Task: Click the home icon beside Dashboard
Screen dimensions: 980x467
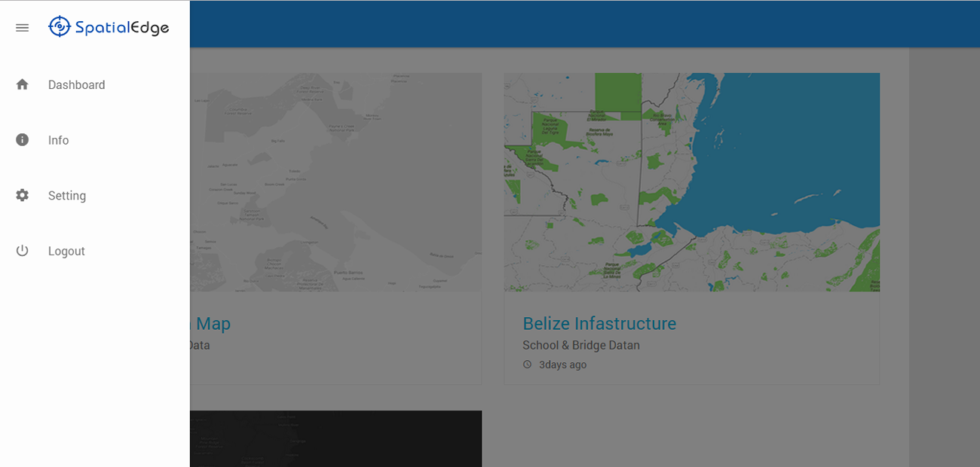Action: tap(22, 84)
